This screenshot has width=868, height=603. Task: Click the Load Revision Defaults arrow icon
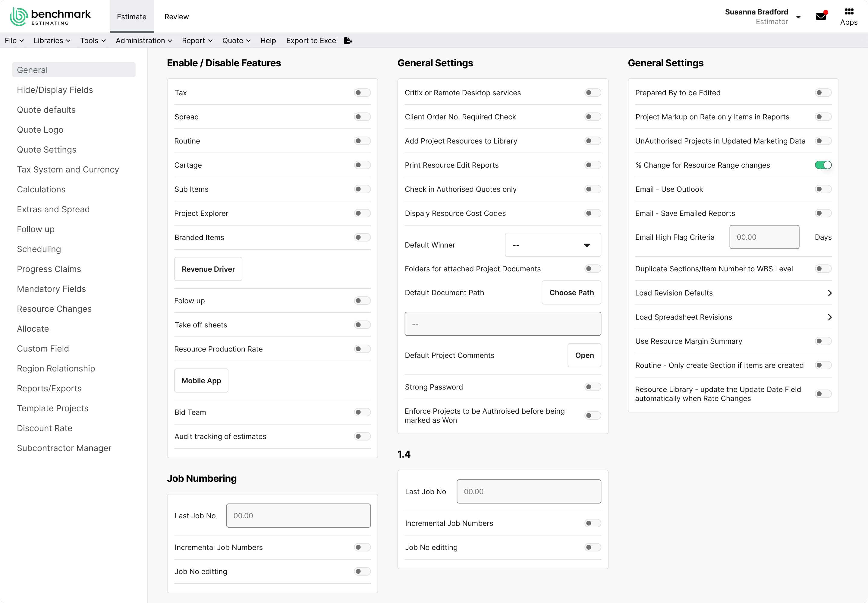829,293
